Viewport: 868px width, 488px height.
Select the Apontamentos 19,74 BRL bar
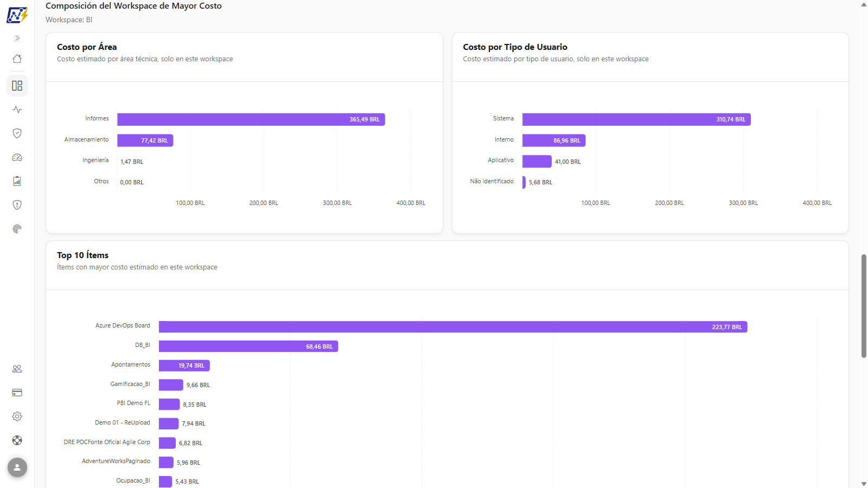pyautogui.click(x=184, y=365)
